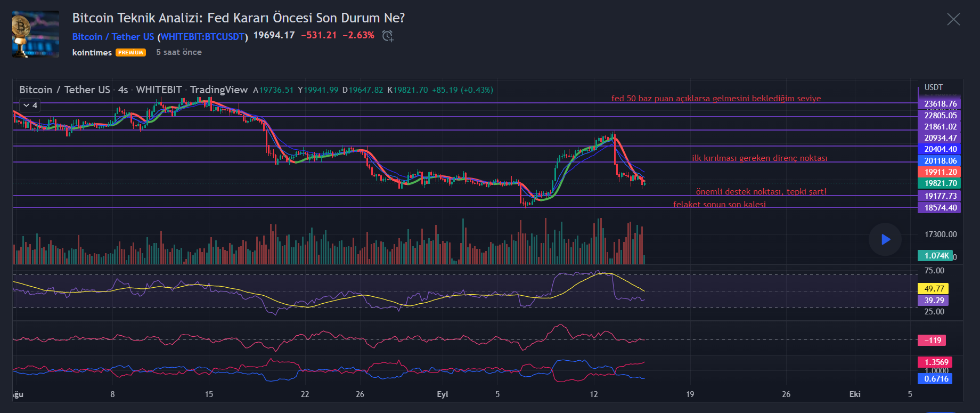Click the 22 date marker on time axis
Viewport: 980px width, 413px height.
coord(305,394)
